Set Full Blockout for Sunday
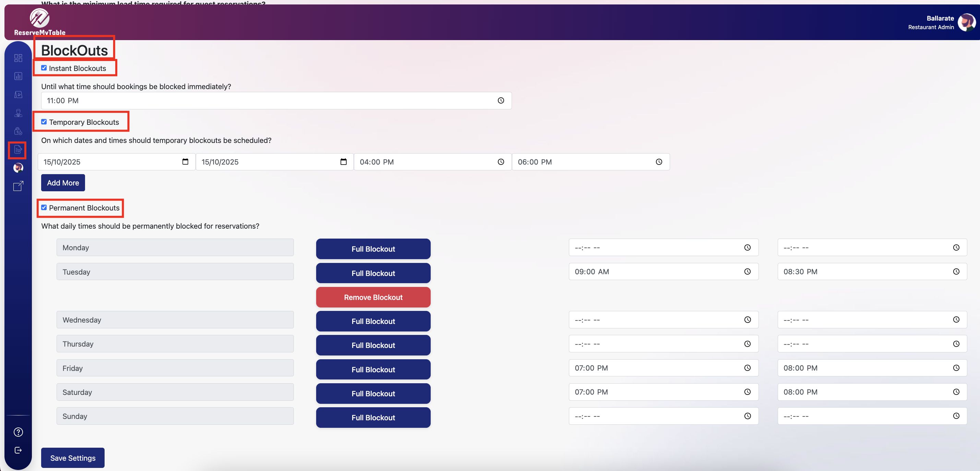 (x=373, y=418)
